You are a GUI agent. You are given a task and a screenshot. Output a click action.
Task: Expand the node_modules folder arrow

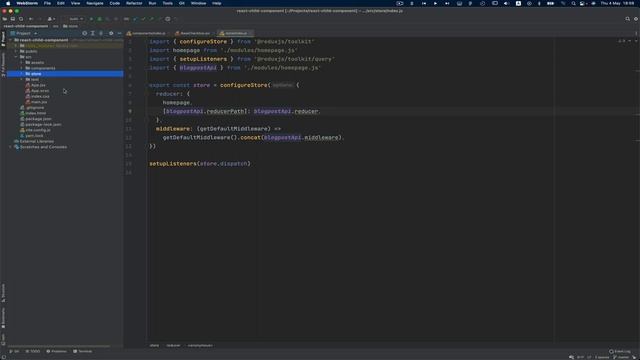pos(16,46)
